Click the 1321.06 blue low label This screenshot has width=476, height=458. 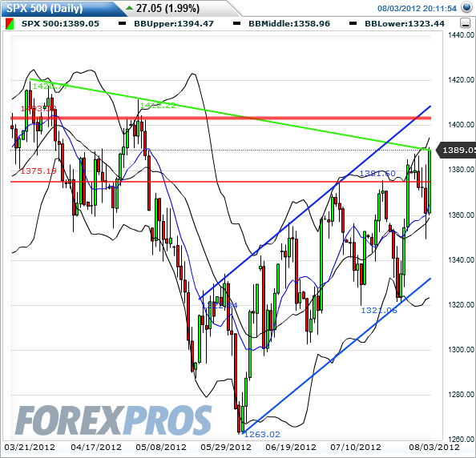pos(379,311)
